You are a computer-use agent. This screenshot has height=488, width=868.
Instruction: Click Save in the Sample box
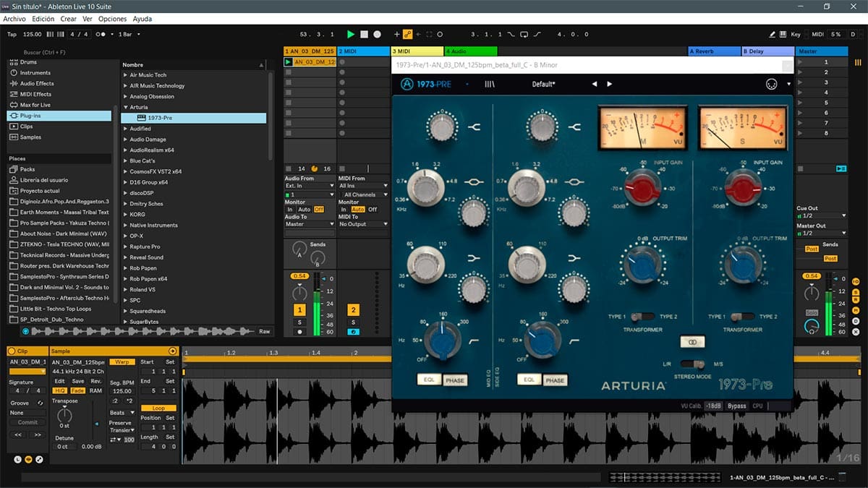pos(78,381)
